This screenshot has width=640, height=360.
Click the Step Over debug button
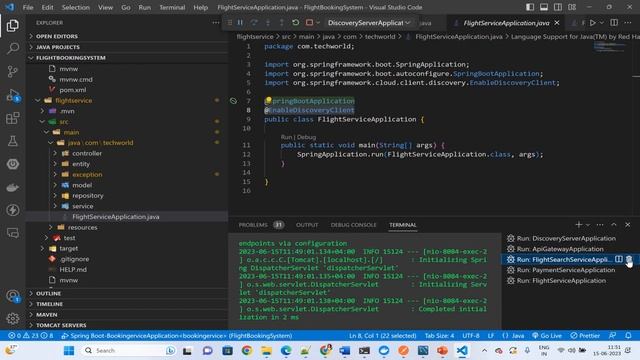tap(254, 23)
